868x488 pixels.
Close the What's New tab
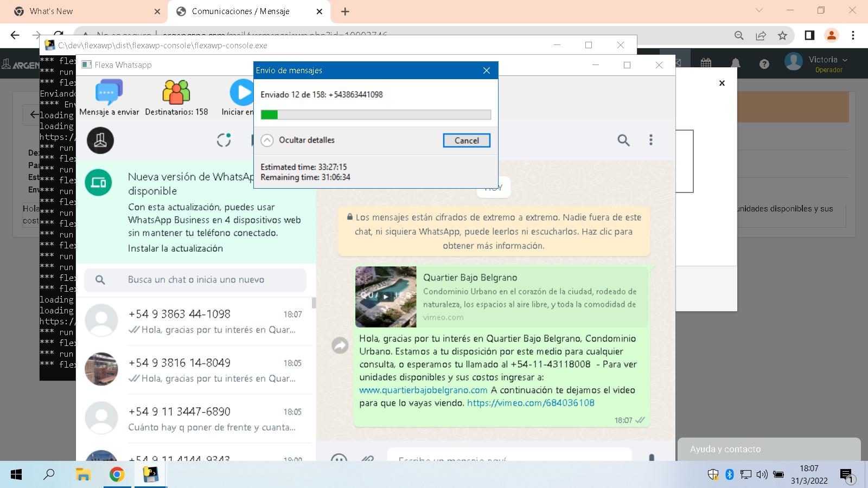pyautogui.click(x=157, y=11)
